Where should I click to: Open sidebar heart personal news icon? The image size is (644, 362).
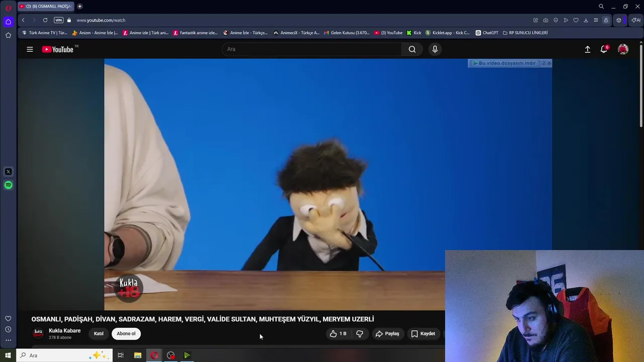coord(8,318)
